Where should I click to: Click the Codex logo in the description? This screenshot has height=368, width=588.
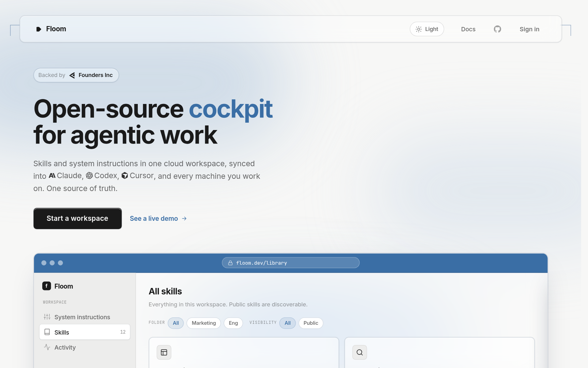pos(89,176)
